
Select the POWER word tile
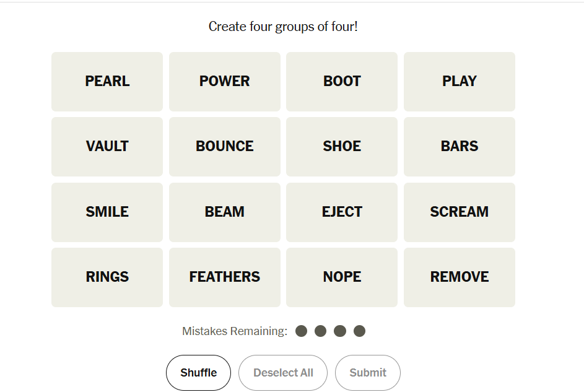[x=224, y=82]
